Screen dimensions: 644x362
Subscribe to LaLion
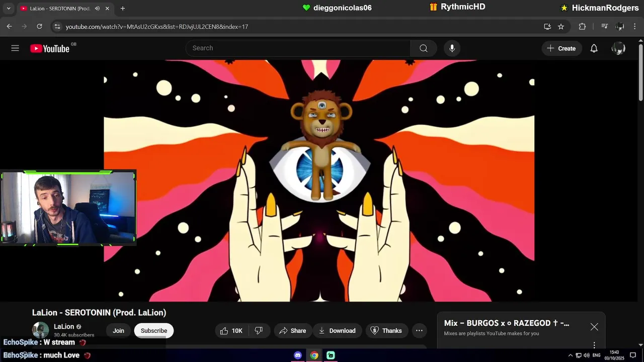tap(154, 331)
